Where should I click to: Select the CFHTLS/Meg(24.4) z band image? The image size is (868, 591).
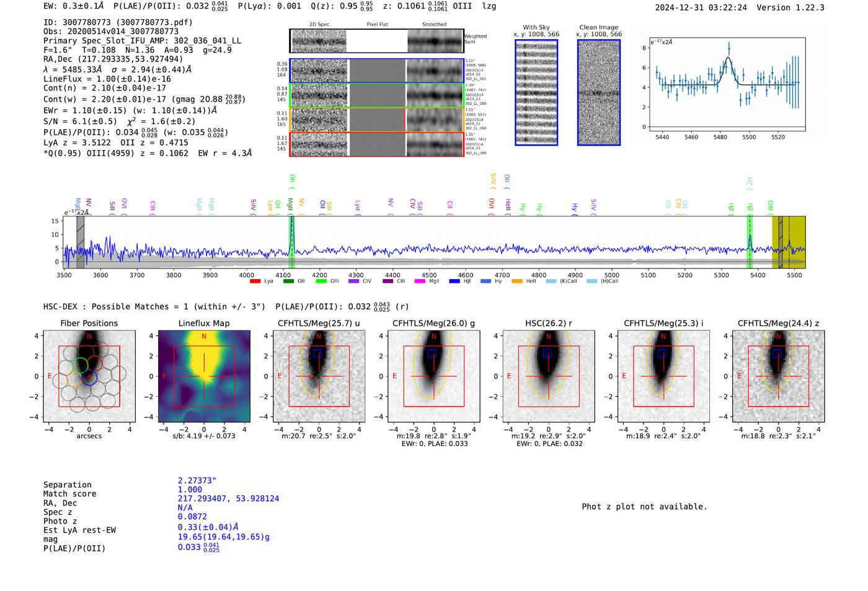coord(778,376)
